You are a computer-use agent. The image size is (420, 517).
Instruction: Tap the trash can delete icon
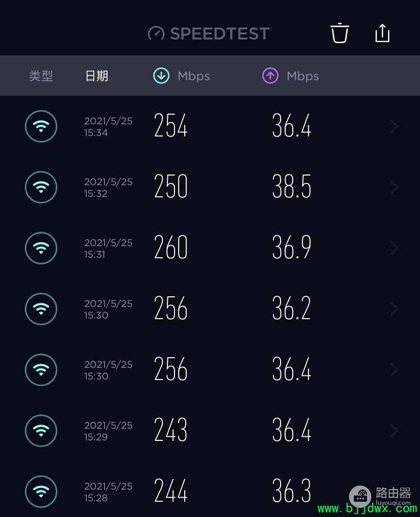tap(339, 33)
